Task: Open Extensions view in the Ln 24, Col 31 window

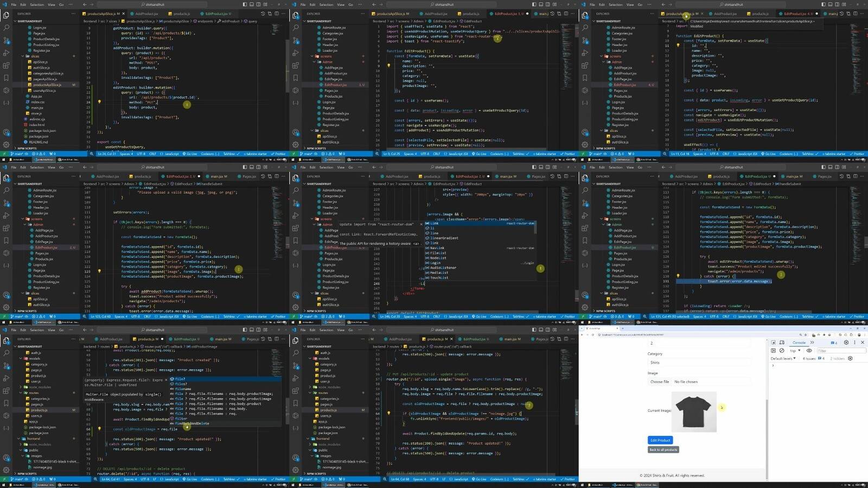Action: click(7, 66)
